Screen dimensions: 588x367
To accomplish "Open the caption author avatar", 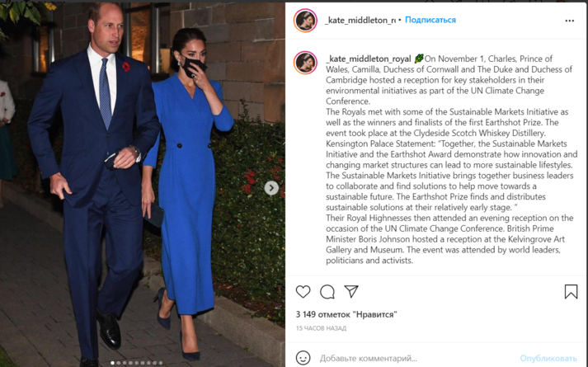I will tap(306, 63).
